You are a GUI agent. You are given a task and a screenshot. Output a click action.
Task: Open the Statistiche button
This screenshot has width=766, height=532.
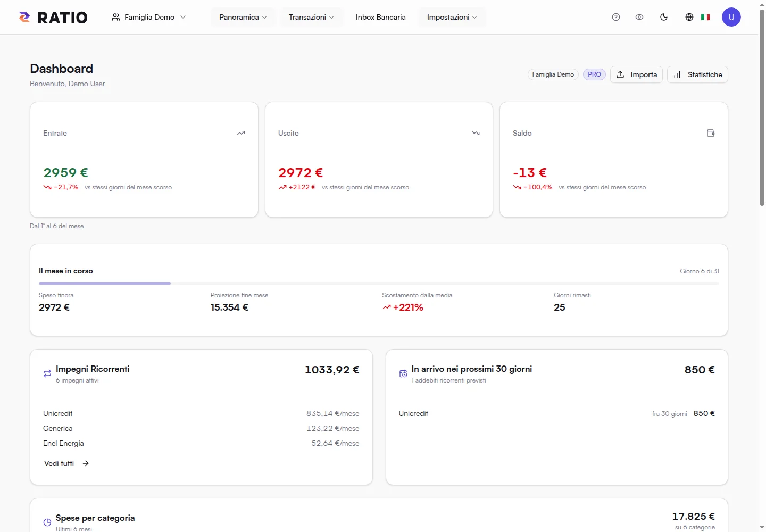pos(698,74)
